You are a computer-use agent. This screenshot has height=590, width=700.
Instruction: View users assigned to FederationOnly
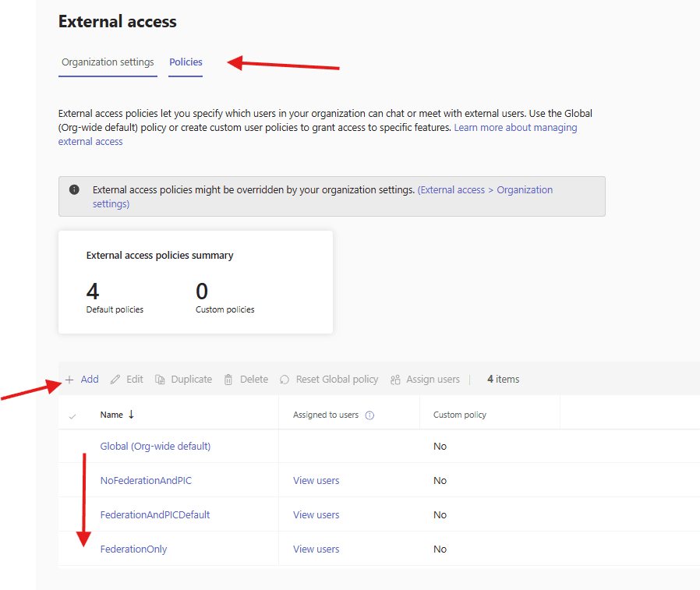(316, 549)
